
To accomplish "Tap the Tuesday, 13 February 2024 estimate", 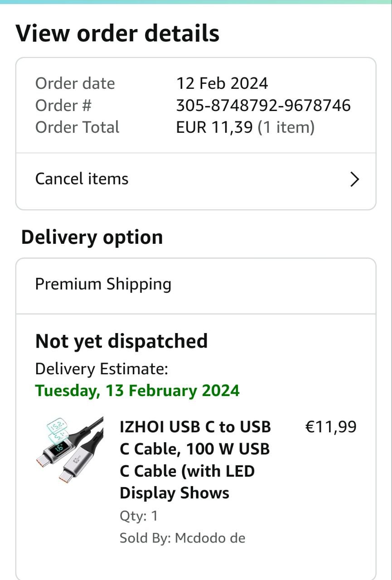I will 137,391.
